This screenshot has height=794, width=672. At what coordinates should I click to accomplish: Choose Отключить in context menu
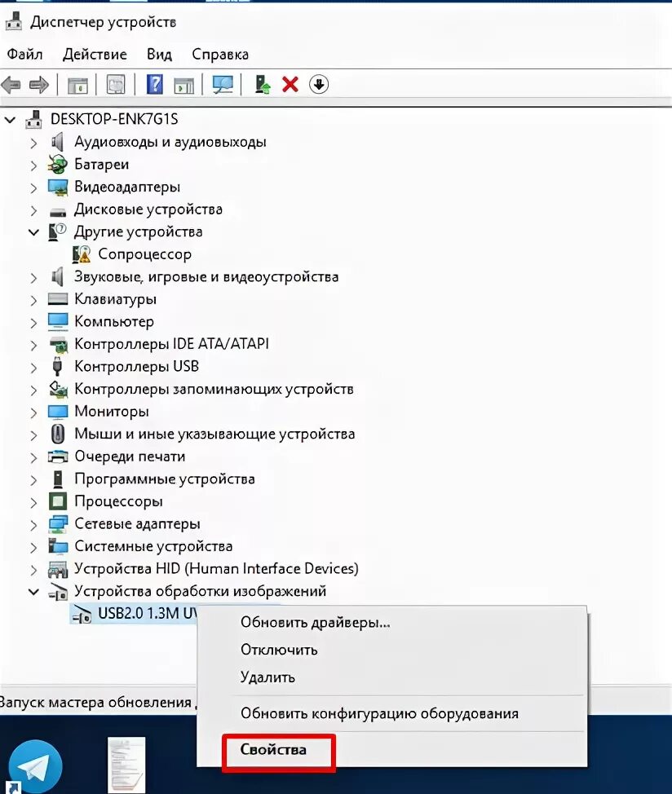pyautogui.click(x=279, y=650)
